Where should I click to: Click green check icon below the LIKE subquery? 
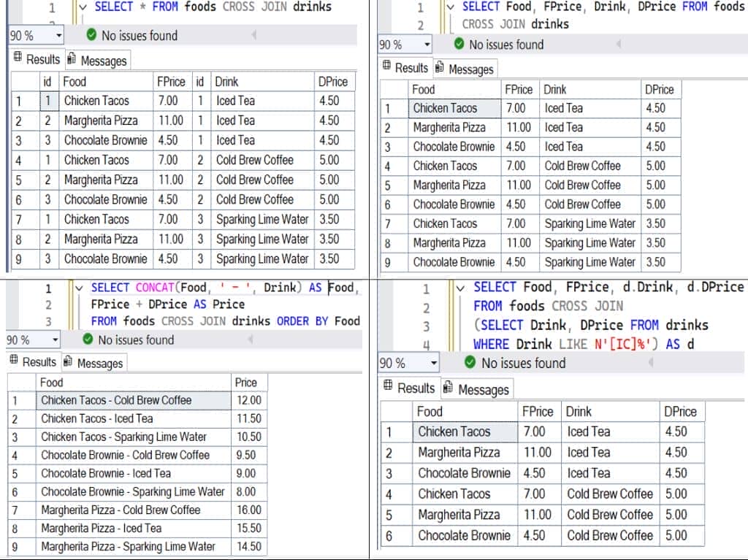pyautogui.click(x=471, y=363)
